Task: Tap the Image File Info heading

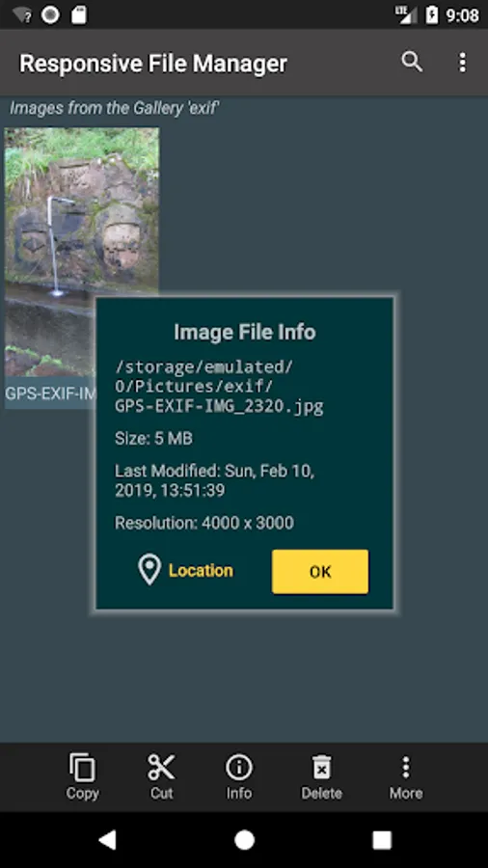Action: point(245,332)
